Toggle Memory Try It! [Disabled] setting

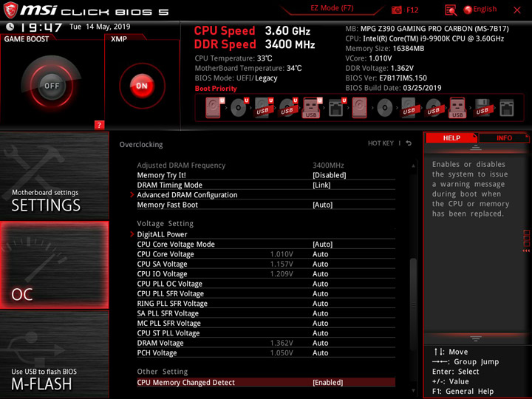[x=266, y=175]
